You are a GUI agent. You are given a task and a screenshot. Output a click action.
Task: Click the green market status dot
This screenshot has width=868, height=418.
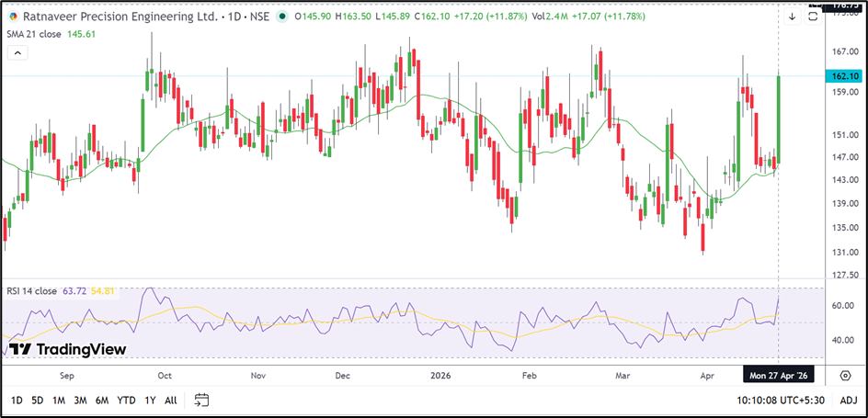[280, 17]
